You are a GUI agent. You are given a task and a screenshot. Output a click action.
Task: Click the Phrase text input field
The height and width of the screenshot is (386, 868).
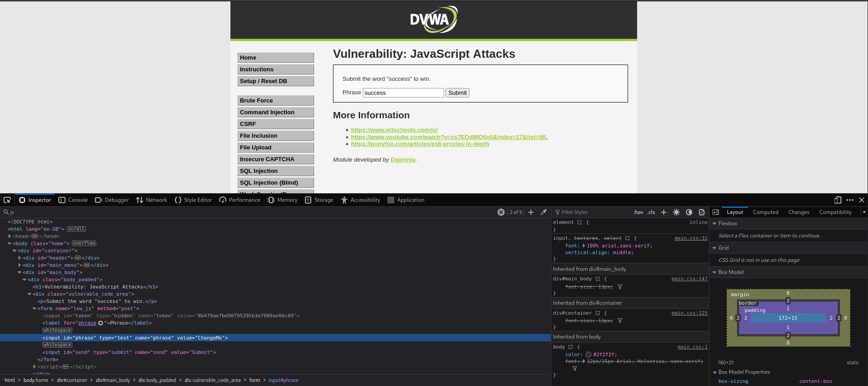(403, 93)
